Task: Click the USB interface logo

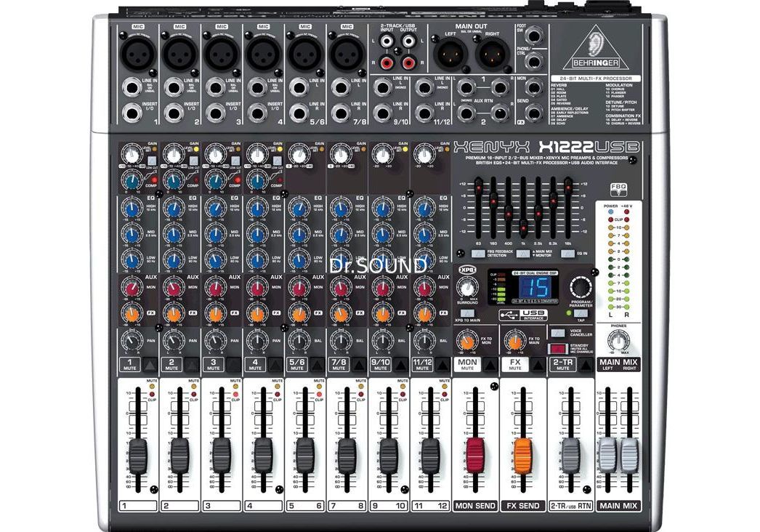Action: tap(523, 315)
